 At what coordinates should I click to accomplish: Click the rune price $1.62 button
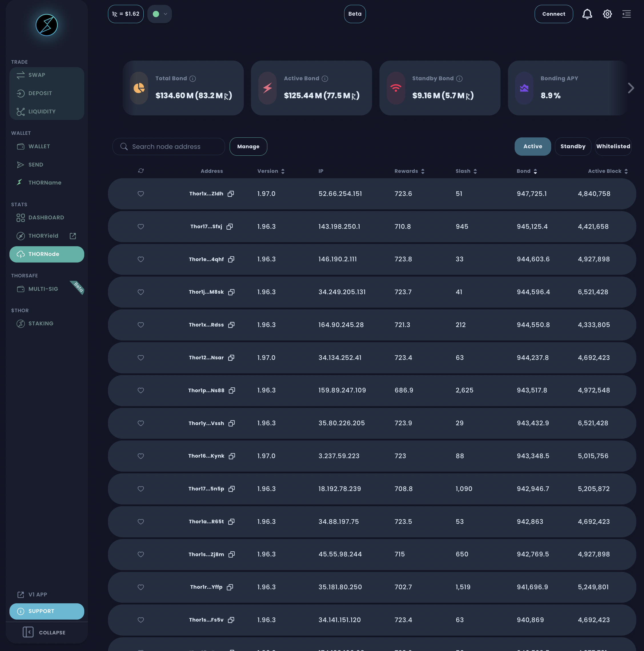126,14
